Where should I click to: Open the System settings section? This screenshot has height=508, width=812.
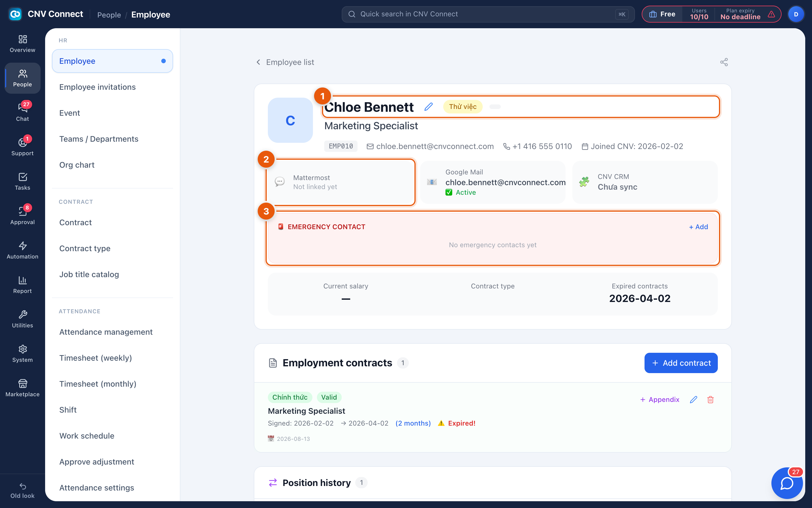tap(23, 353)
